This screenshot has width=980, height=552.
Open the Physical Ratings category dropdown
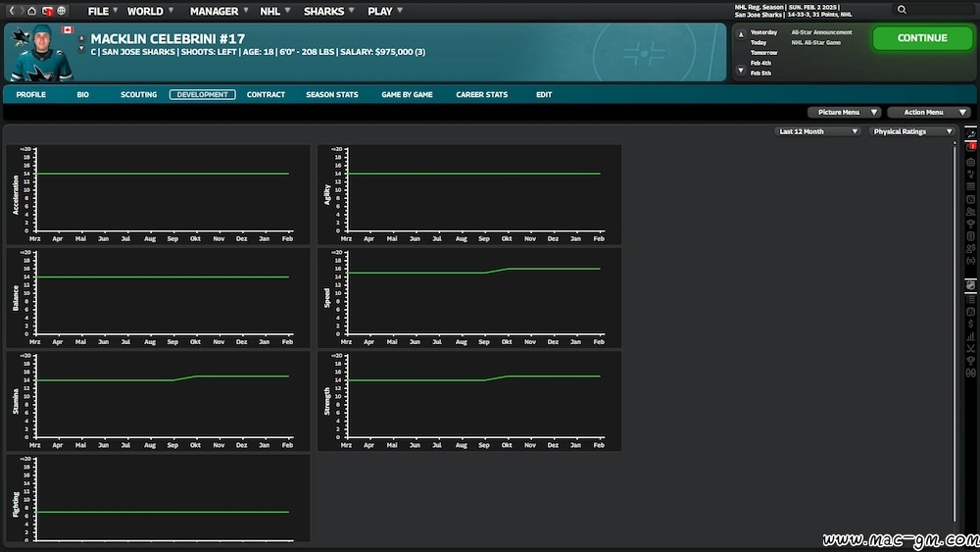(x=912, y=131)
